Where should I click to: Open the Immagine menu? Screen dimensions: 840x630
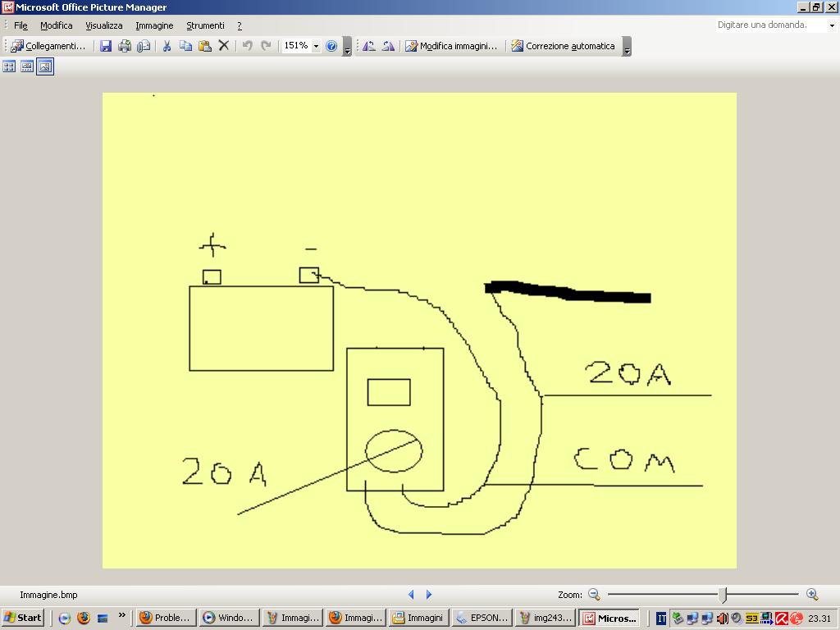point(154,25)
